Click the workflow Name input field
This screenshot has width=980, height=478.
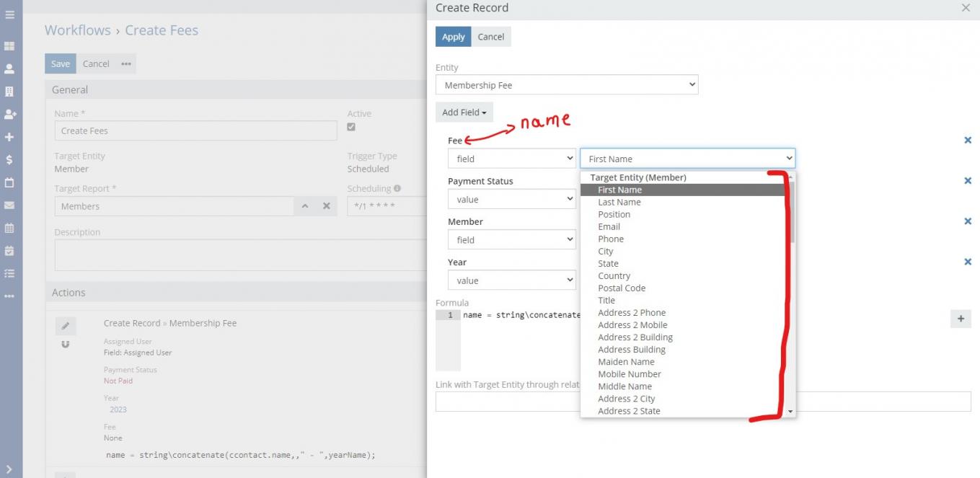195,130
